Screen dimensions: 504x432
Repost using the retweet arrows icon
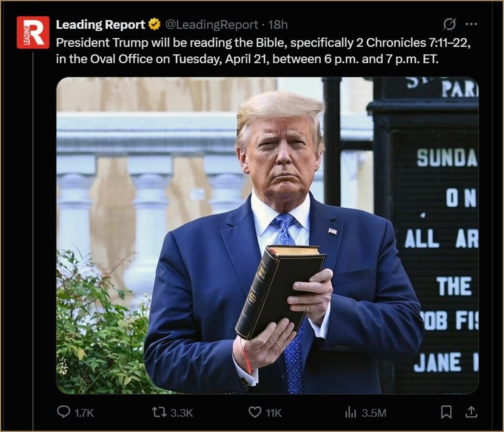158,412
